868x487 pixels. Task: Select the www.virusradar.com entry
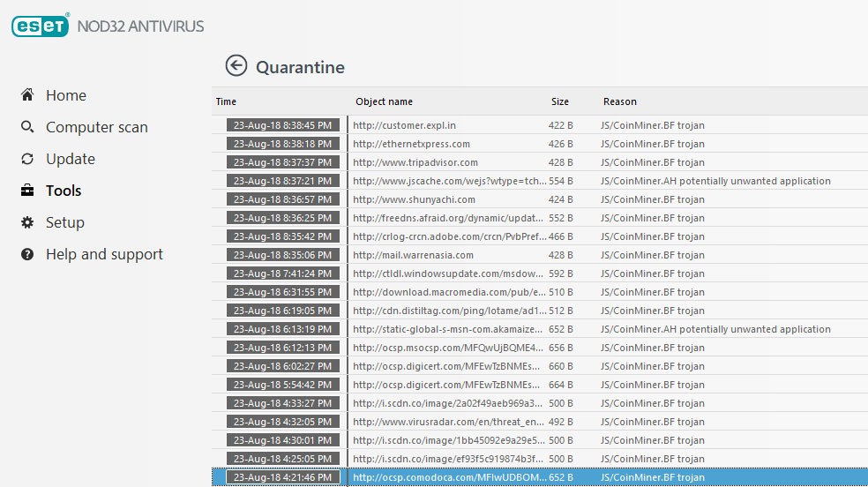(540, 422)
